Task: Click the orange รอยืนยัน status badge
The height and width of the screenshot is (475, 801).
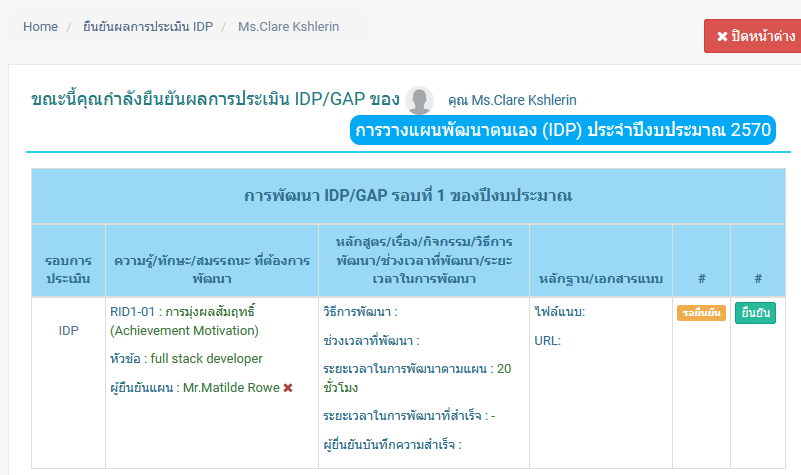Action: tap(701, 313)
